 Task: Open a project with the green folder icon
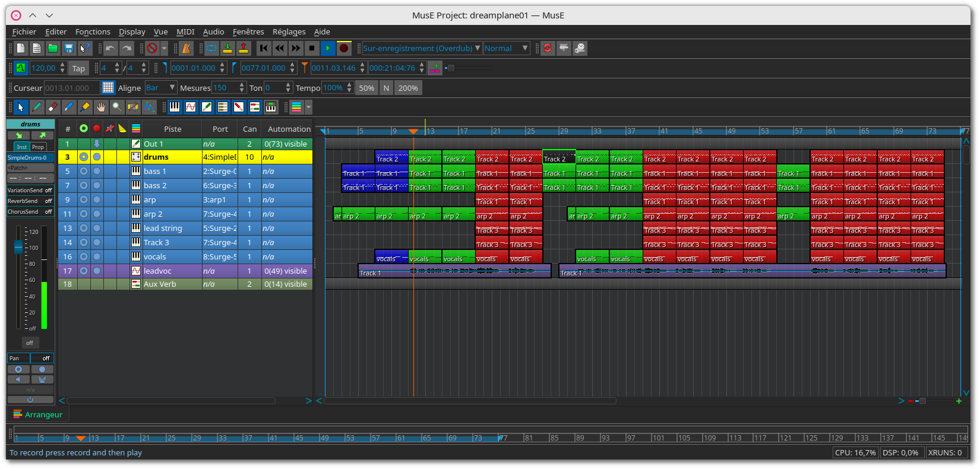coord(53,48)
